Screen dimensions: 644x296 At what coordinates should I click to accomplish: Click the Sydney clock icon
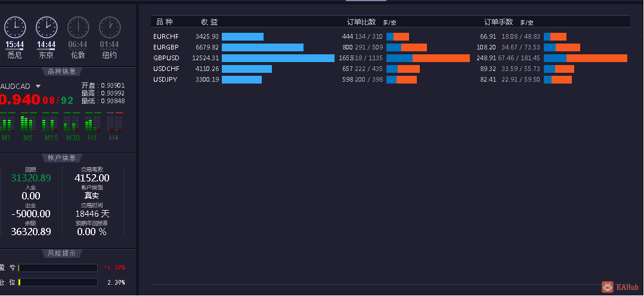tap(15, 27)
